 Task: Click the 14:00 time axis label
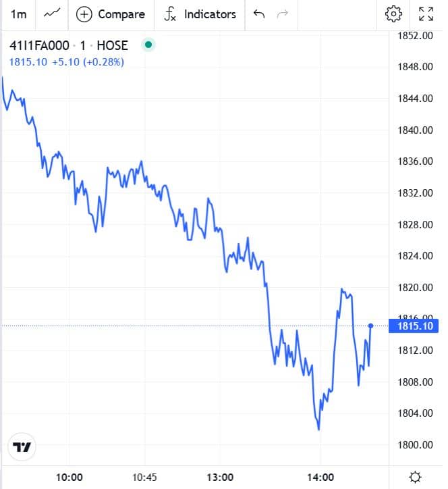click(320, 477)
